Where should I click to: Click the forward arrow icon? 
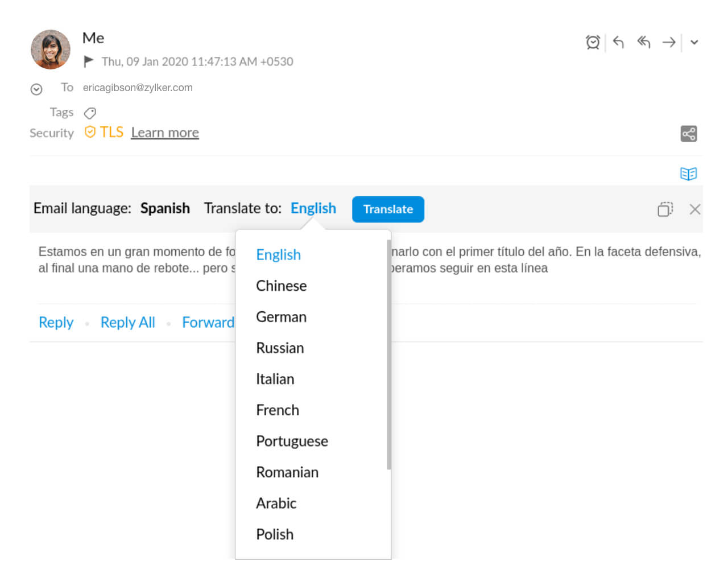point(669,42)
